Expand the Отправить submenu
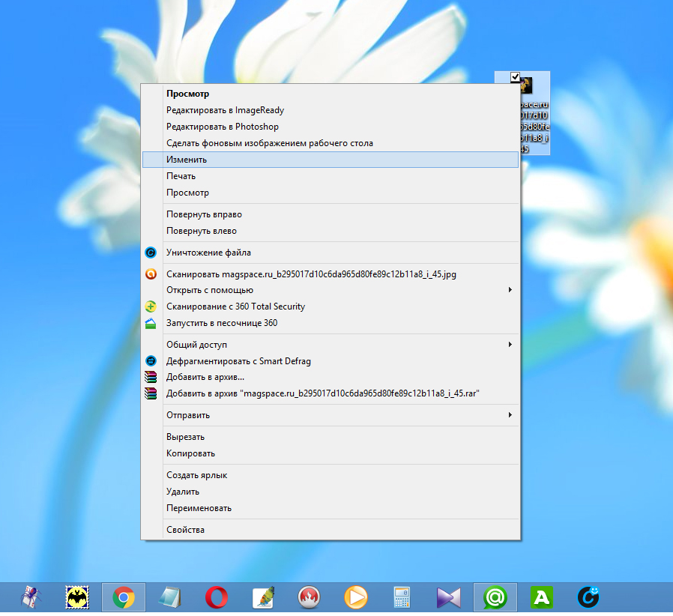 click(x=510, y=415)
